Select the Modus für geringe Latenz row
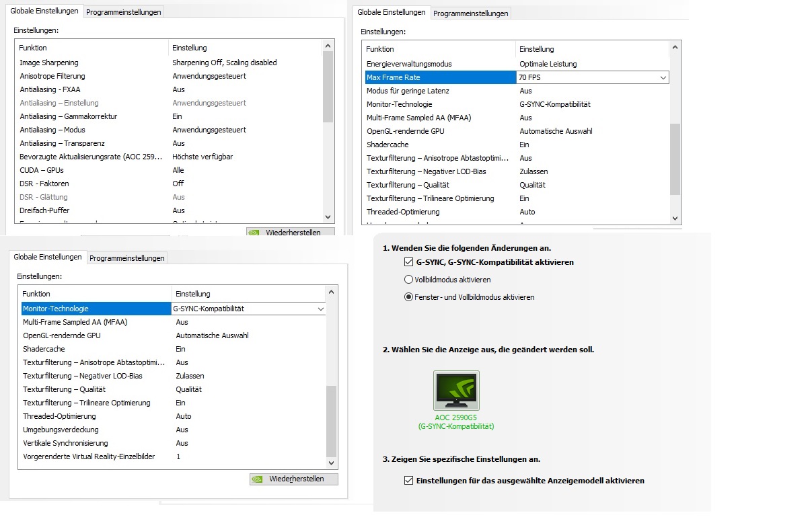812x519 pixels. pos(517,91)
